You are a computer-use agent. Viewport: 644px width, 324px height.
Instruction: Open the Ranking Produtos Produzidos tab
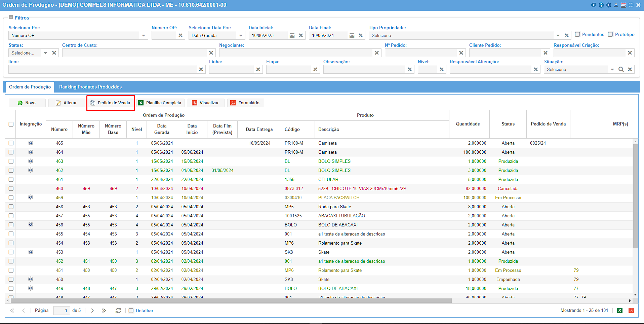90,87
